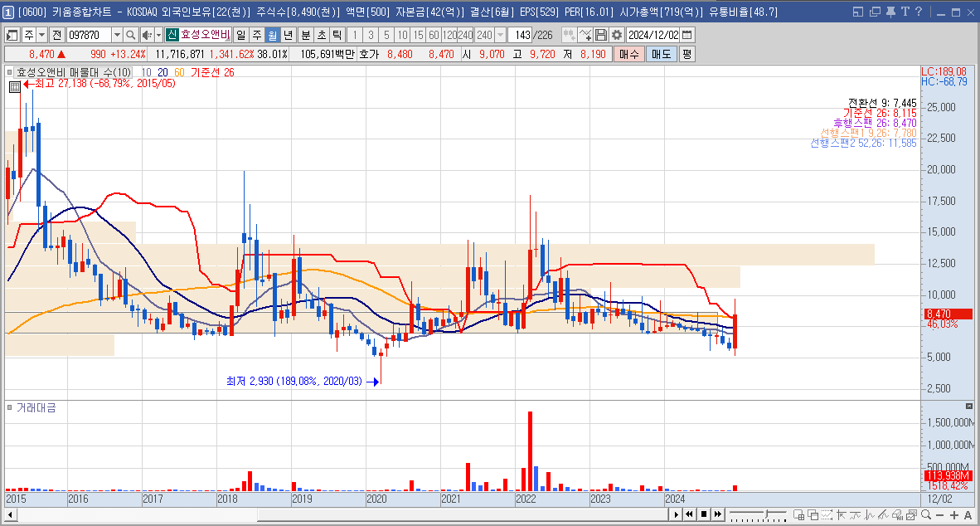
Task: Choose the 10 interval button
Action: pyautogui.click(x=402, y=35)
